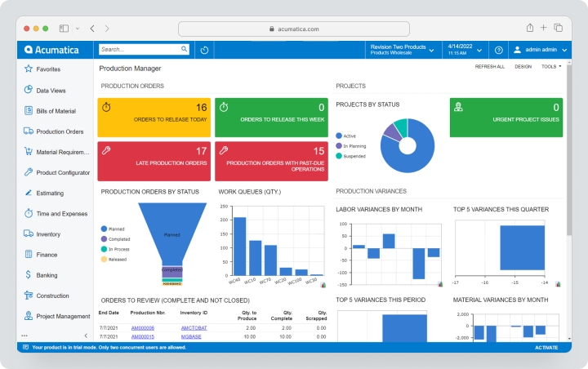The image size is (588, 369).
Task: Click the Bills of Material icon
Action: click(29, 110)
